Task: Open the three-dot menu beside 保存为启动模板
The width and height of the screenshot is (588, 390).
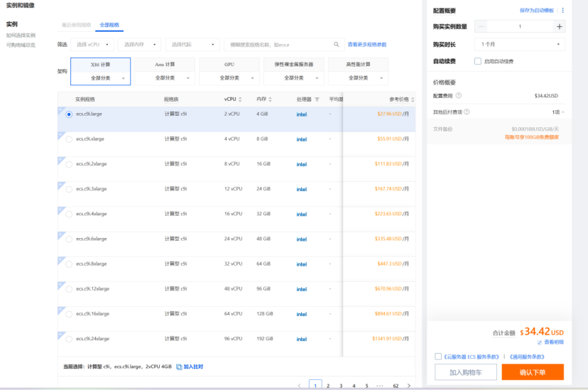Action: (563, 11)
